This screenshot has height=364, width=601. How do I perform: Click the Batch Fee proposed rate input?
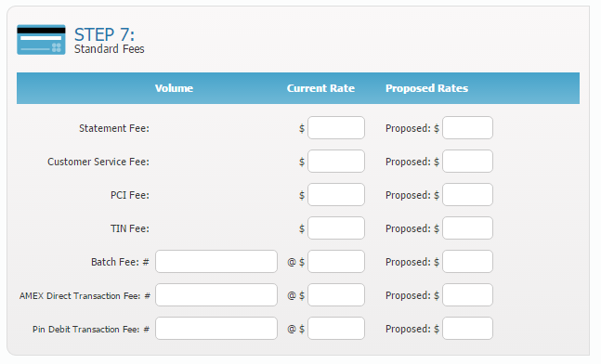pos(467,262)
